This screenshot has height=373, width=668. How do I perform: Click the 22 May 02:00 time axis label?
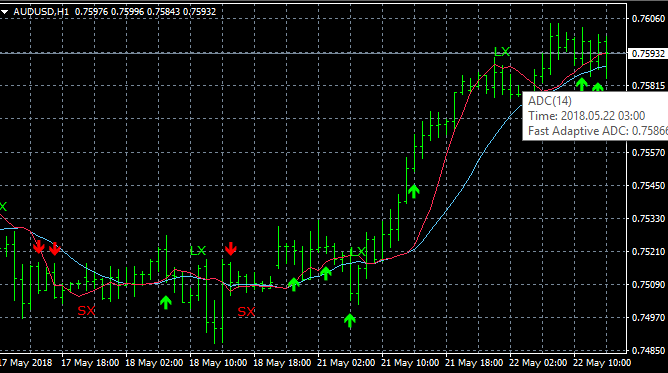point(538,363)
